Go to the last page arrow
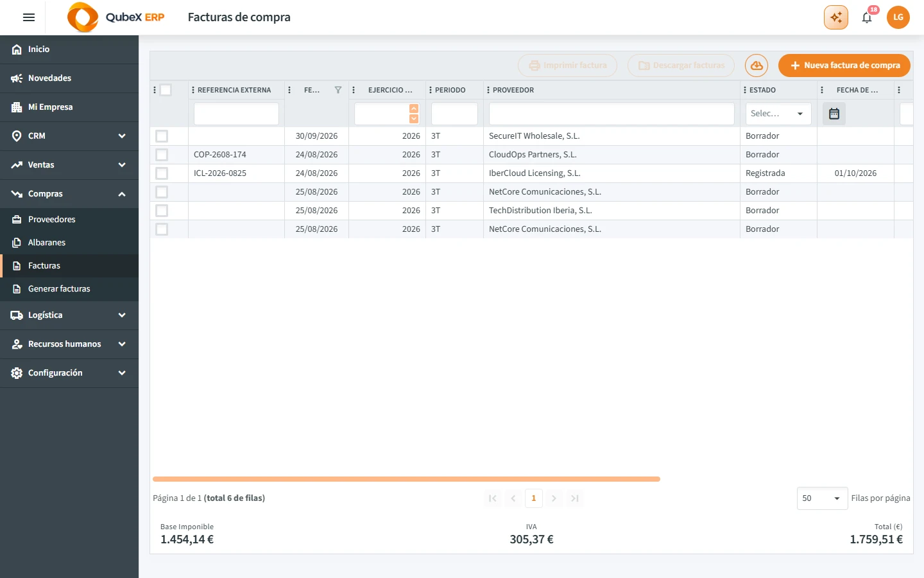This screenshot has height=578, width=924. click(575, 498)
